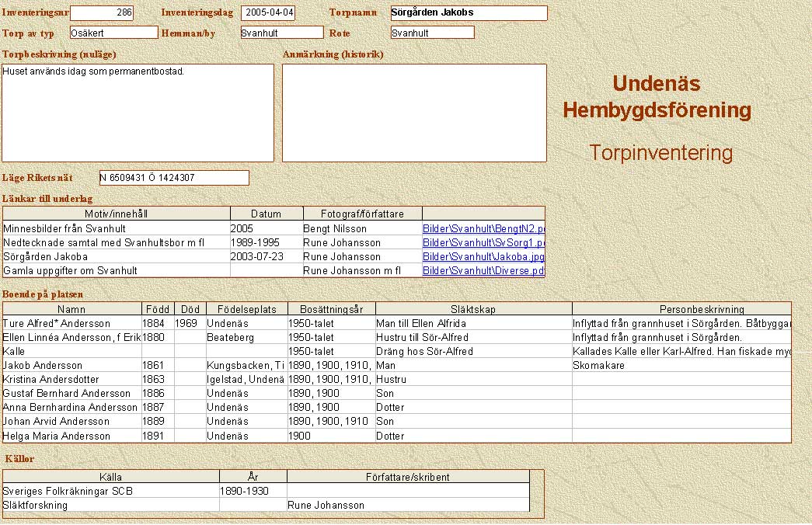Click the Namn column header in Boende table

point(71,309)
